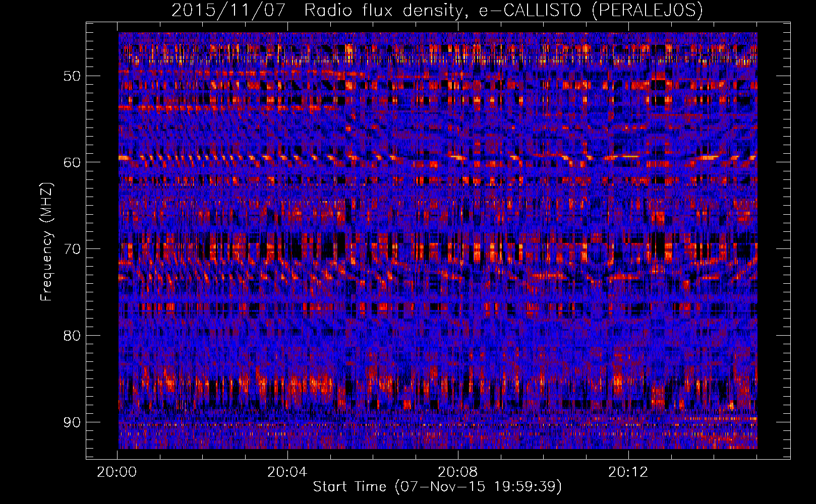
Task: Click the 20:04 time tick label
Action: click(287, 472)
